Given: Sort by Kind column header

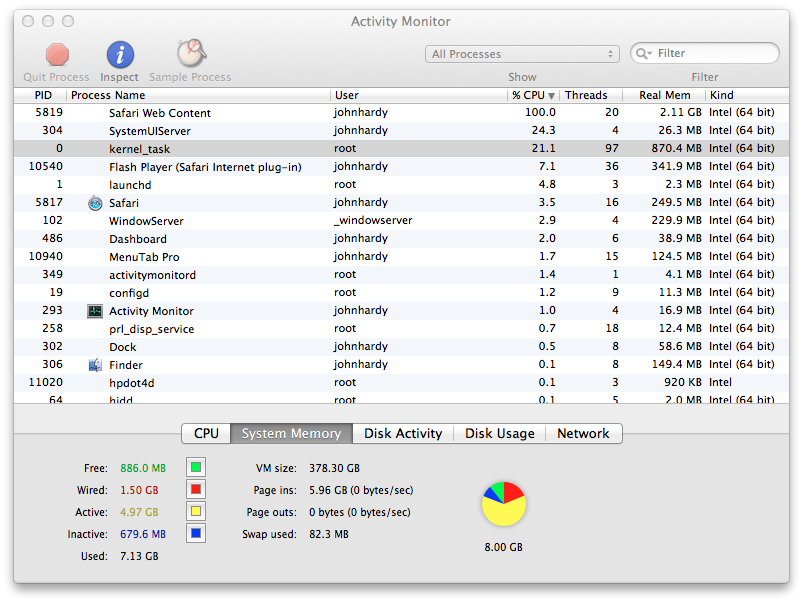Looking at the screenshot, I should click(747, 95).
